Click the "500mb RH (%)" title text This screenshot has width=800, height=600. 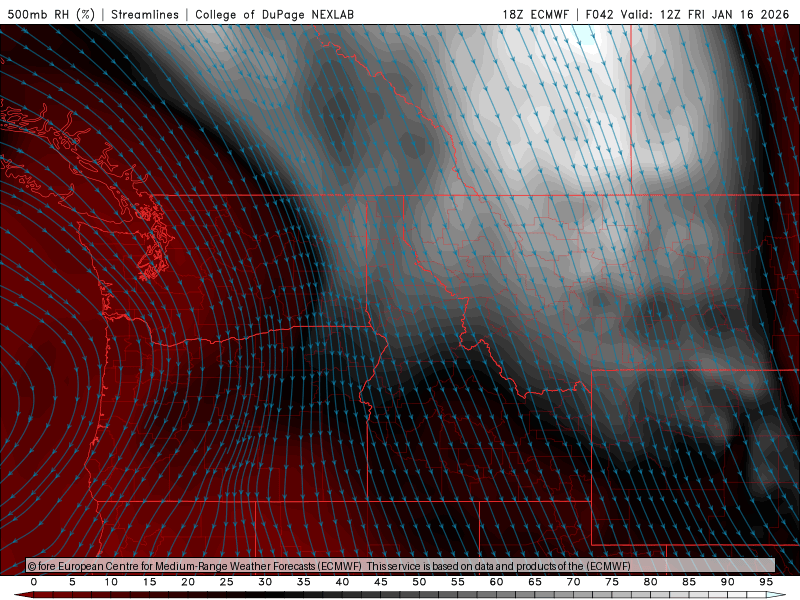(52, 14)
